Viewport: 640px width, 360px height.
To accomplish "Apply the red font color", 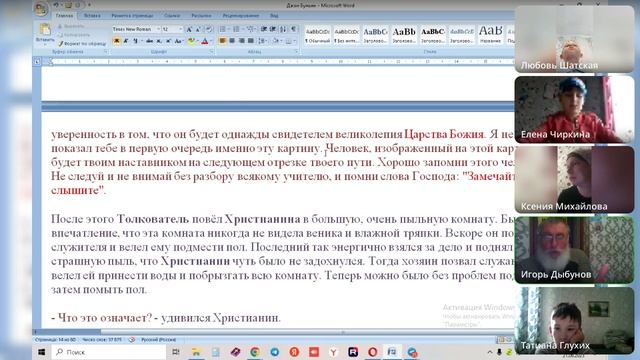I will 205,41.
